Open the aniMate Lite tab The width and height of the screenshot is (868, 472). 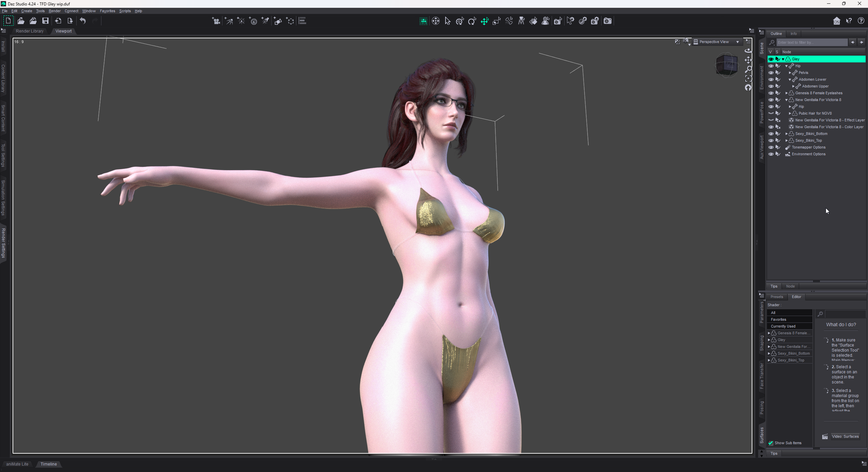[17, 464]
